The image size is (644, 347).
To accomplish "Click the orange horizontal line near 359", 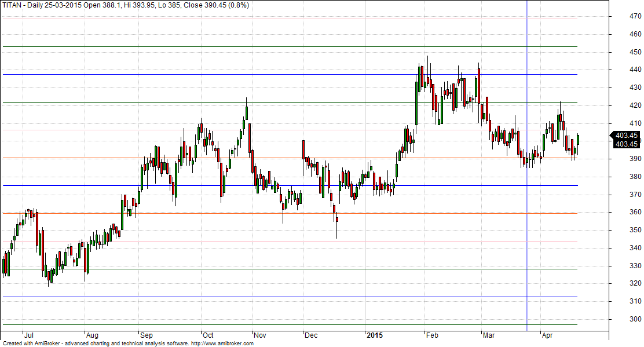I will tap(174, 213).
